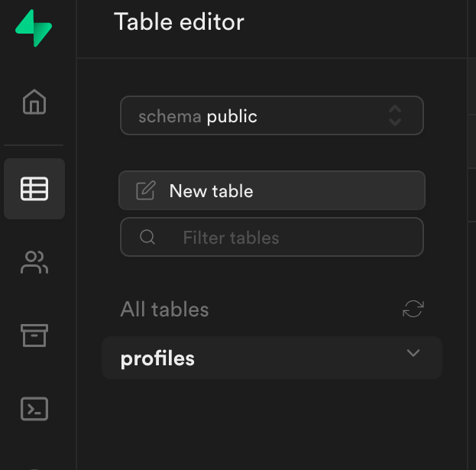Open the schema public dropdown
The image size is (476, 470).
[272, 115]
